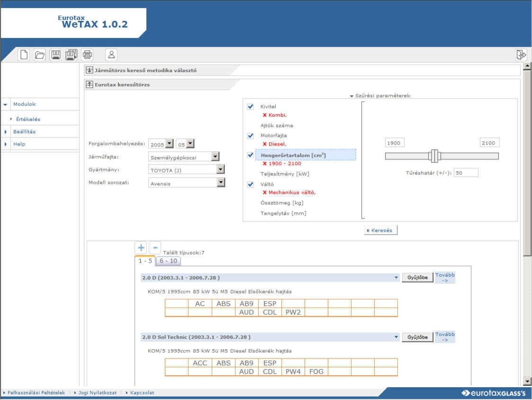532x400 pixels.
Task: Select Teljesítmény [kW] filter parameter
Action: 285,174
